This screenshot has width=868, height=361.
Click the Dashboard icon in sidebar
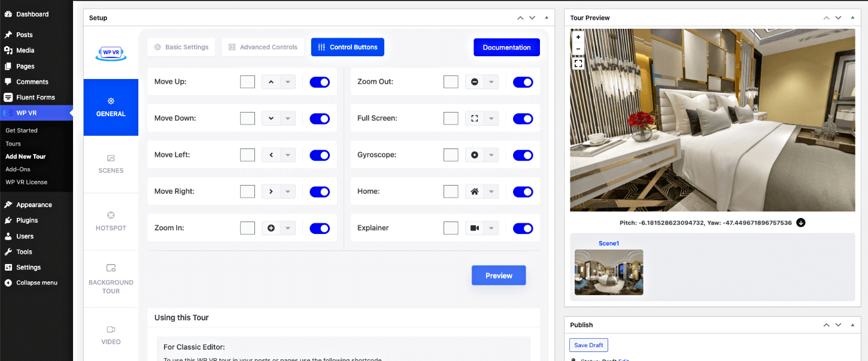[x=8, y=14]
